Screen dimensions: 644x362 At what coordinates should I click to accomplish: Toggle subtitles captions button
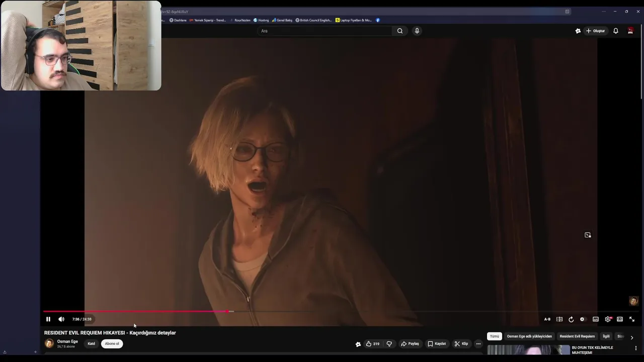(x=596, y=319)
